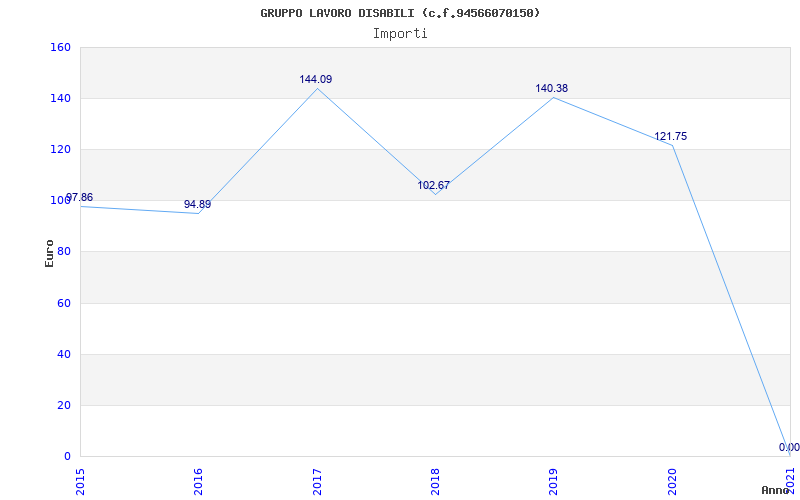Image resolution: width=800 pixels, height=500 pixels.
Task: Click the 140 y-axis tick label
Action: coord(60,98)
